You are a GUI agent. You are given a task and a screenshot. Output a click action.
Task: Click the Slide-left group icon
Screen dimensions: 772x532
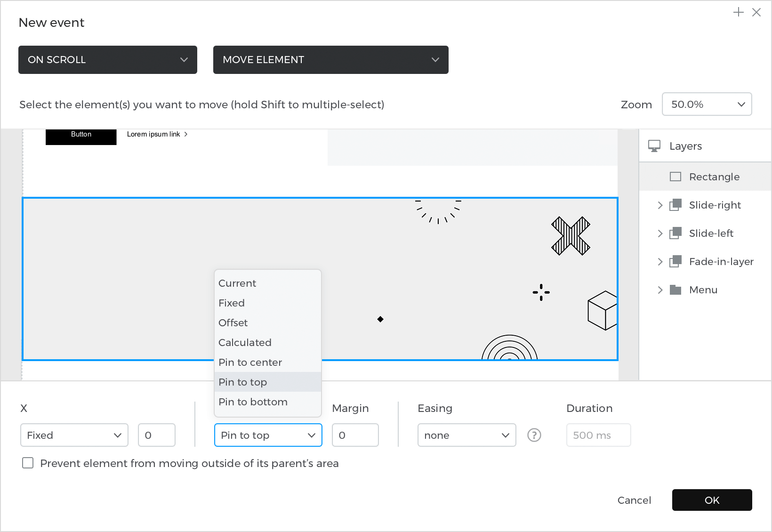click(675, 233)
